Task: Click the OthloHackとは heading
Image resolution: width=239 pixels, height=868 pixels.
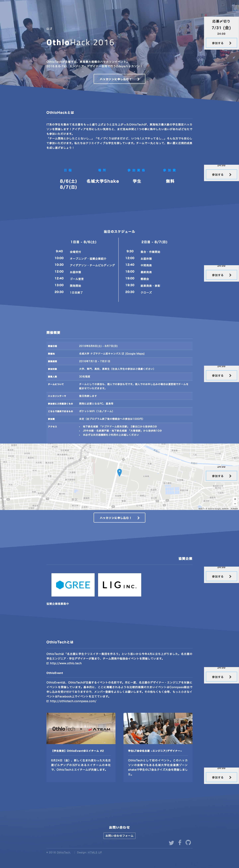Action: coord(60,113)
